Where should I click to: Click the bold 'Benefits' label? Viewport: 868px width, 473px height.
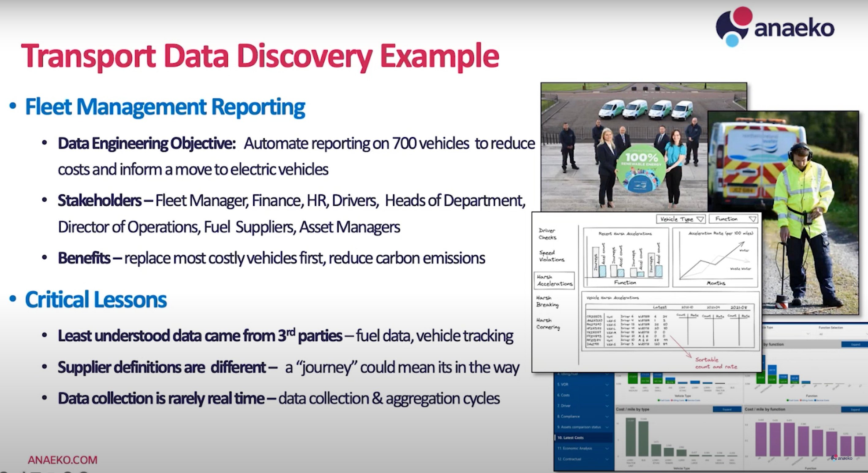coord(84,258)
